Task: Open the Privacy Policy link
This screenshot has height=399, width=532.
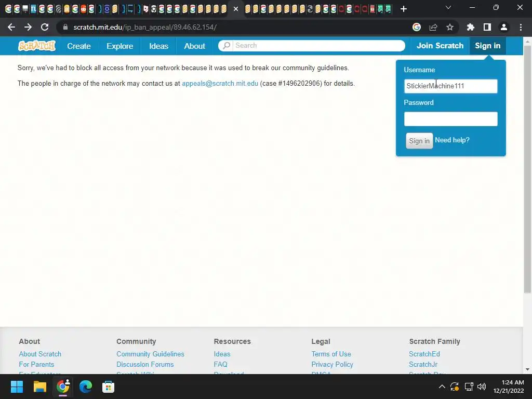Action: (x=332, y=364)
